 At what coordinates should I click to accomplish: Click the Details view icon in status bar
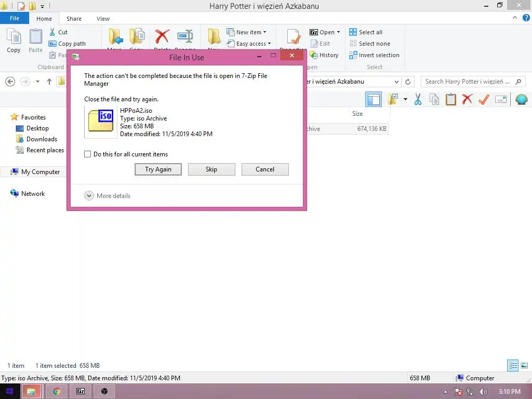pyautogui.click(x=513, y=365)
